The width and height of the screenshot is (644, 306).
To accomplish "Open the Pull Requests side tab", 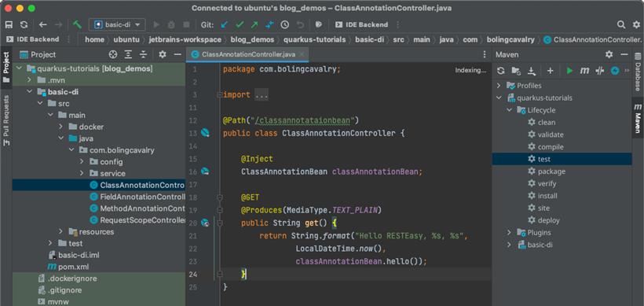I will pyautogui.click(x=6, y=120).
